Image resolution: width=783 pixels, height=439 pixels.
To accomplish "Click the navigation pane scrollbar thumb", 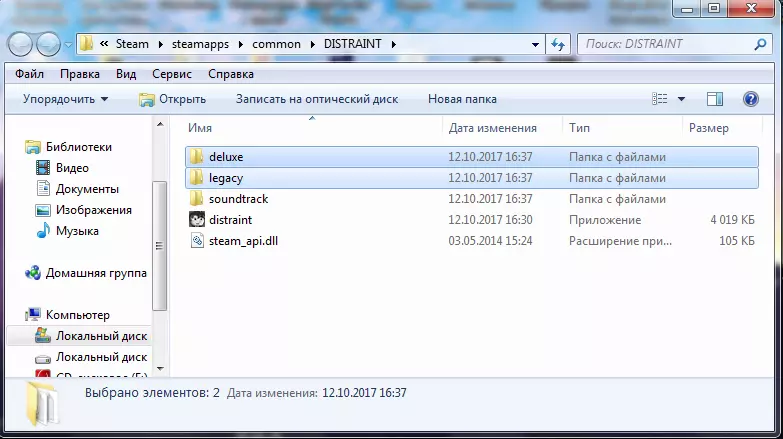I will pos(160,246).
